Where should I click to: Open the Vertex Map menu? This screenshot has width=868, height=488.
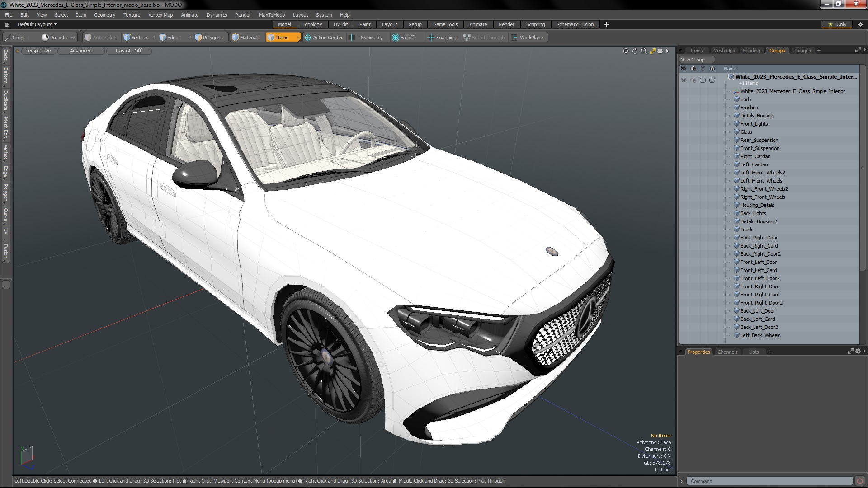160,15
